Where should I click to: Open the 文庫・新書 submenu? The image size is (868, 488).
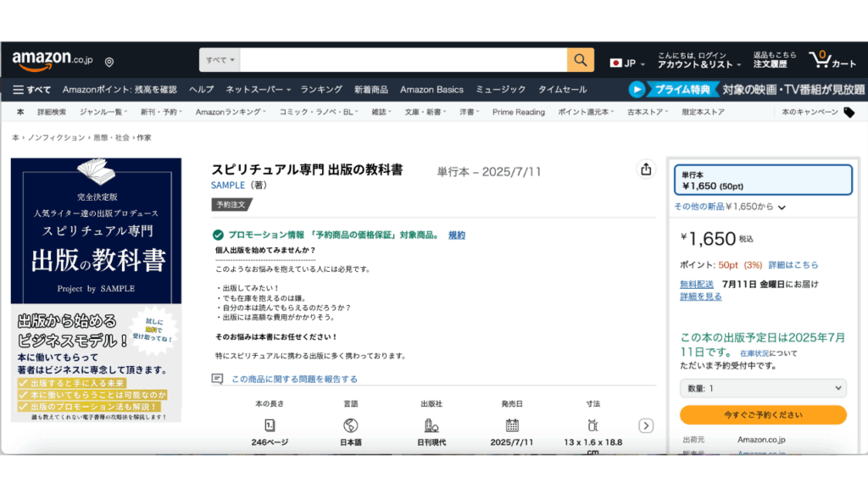(426, 113)
